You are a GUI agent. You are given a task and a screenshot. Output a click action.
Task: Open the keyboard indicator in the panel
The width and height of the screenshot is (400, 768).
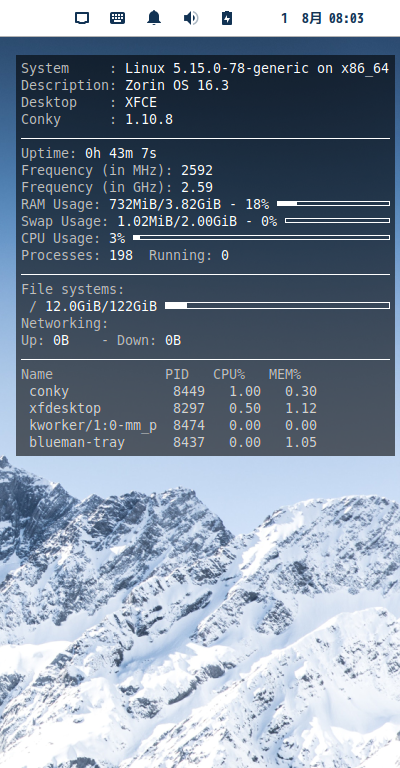pyautogui.click(x=117, y=19)
